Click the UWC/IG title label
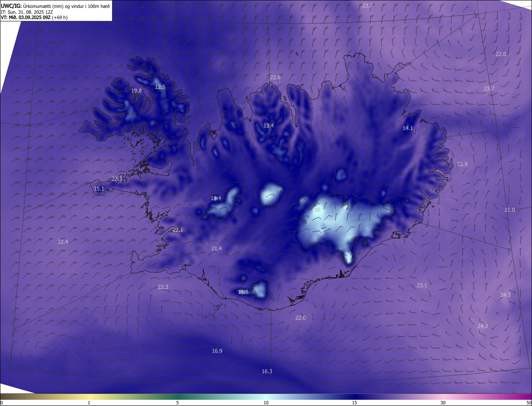This screenshot has width=532, height=406. 11,6
